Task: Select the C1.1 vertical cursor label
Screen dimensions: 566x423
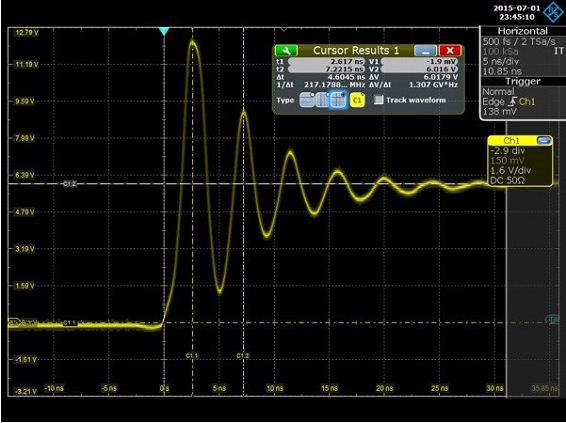Action: [x=192, y=356]
